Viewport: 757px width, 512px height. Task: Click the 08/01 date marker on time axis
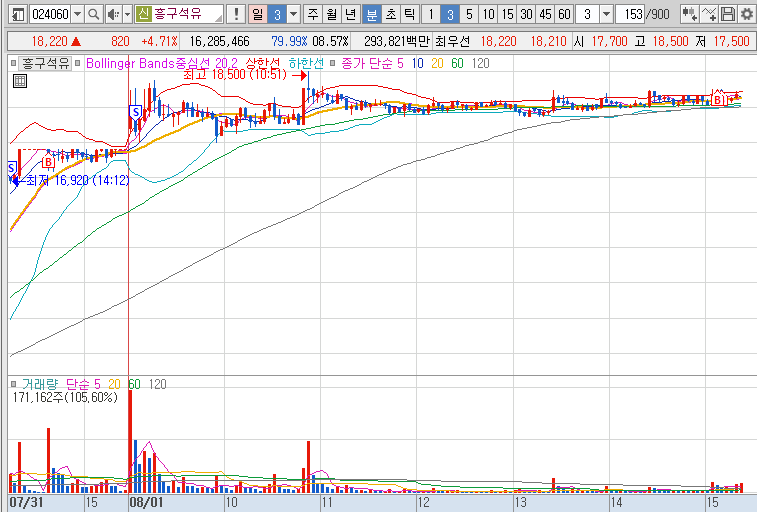[146, 502]
